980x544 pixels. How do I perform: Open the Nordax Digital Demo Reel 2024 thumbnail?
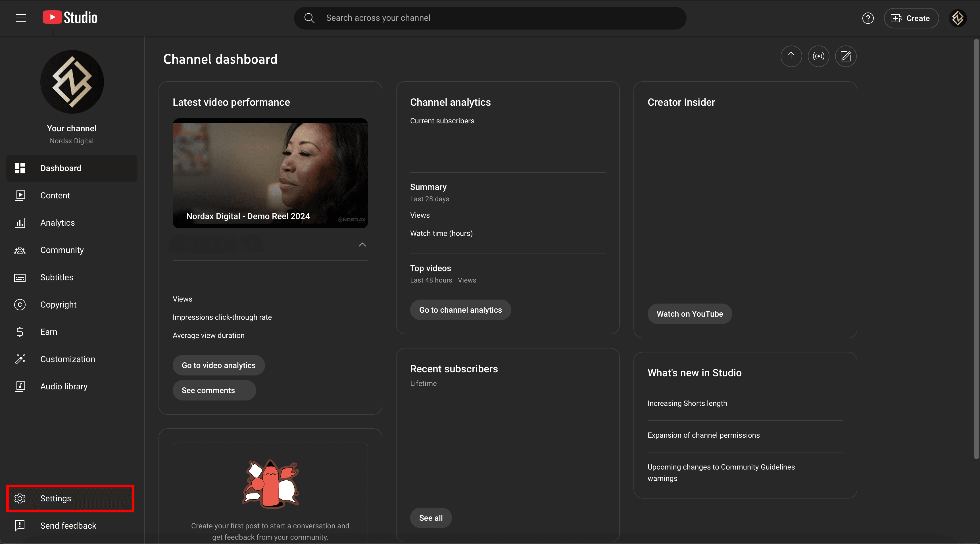tap(270, 174)
